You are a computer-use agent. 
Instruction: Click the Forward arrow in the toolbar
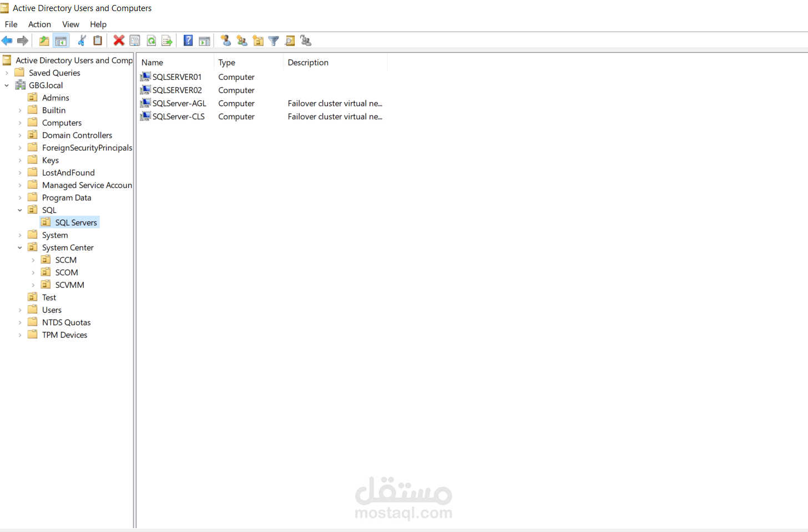click(x=23, y=40)
